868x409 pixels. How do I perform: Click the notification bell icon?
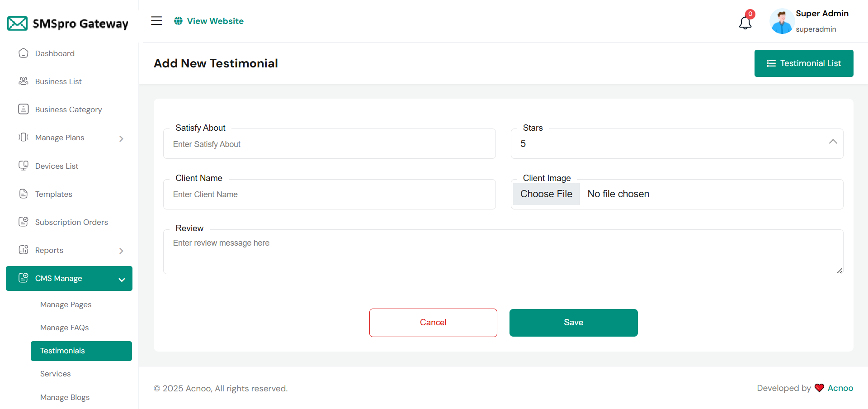pyautogui.click(x=745, y=22)
